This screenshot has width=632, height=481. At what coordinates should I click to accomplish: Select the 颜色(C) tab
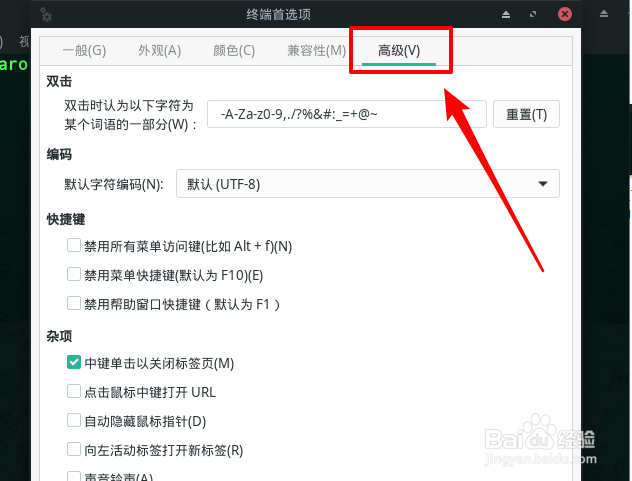234,51
